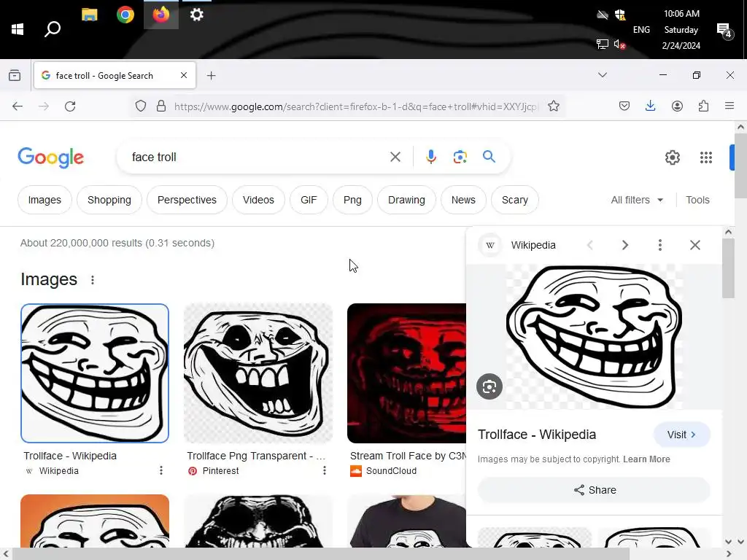Image resolution: width=747 pixels, height=560 pixels.
Task: Show site security padlock info
Action: [161, 106]
